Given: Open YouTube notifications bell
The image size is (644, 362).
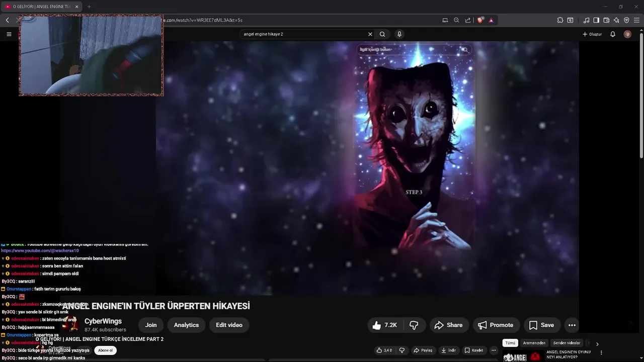Looking at the screenshot, I should click(x=613, y=34).
